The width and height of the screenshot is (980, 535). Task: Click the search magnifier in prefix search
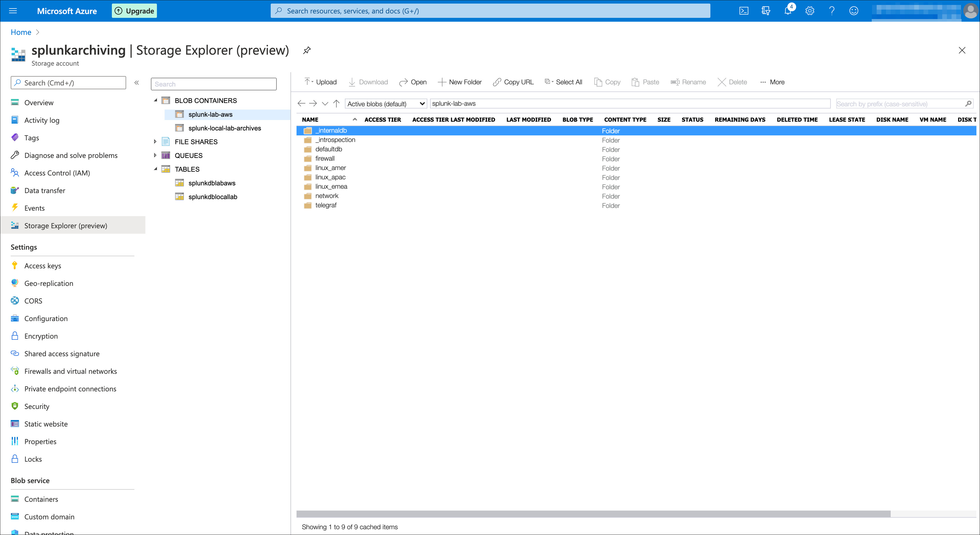pos(968,104)
